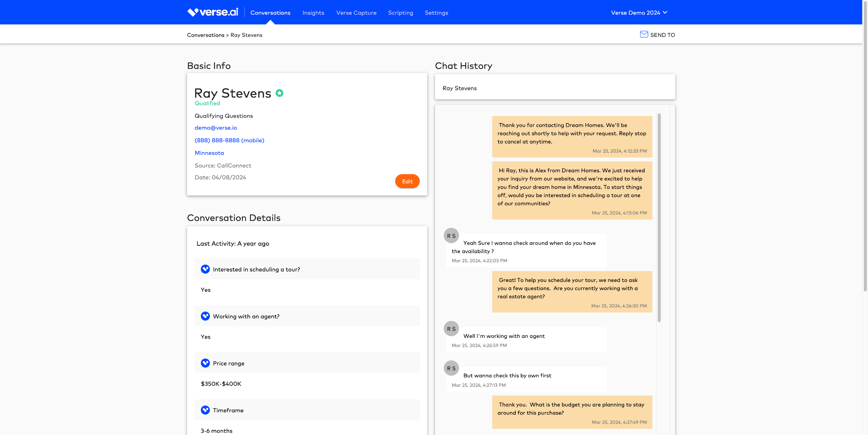Click RS avatar beside working with agent message

click(x=451, y=328)
